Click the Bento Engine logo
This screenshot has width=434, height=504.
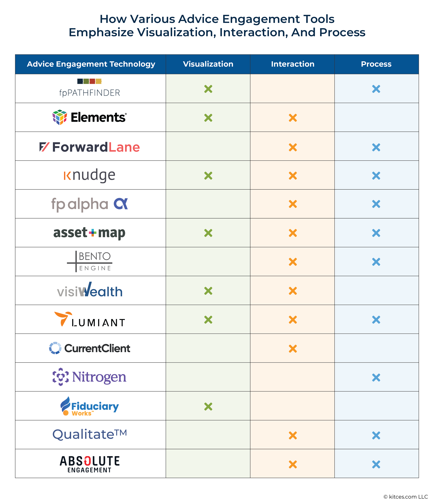(90, 261)
